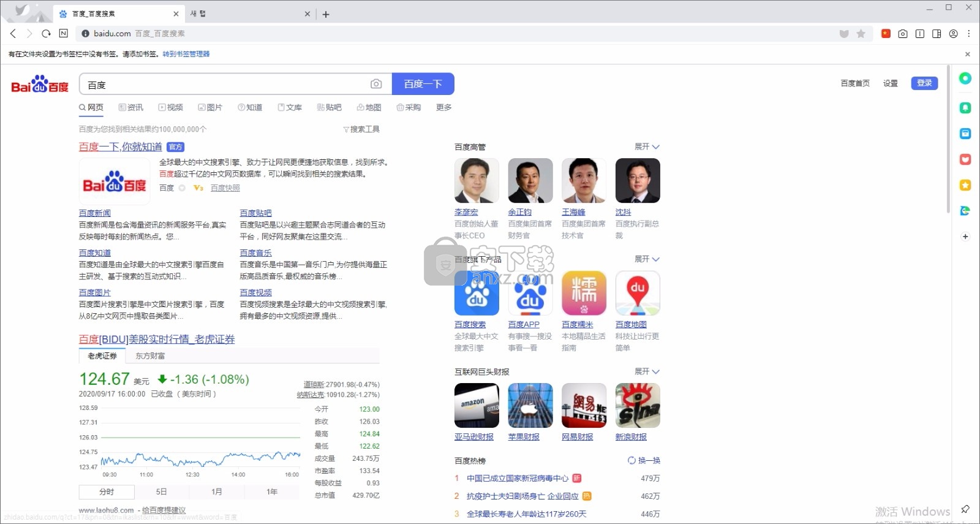The image size is (980, 524).
Task: Click the browser forward arrow
Action: [x=29, y=34]
